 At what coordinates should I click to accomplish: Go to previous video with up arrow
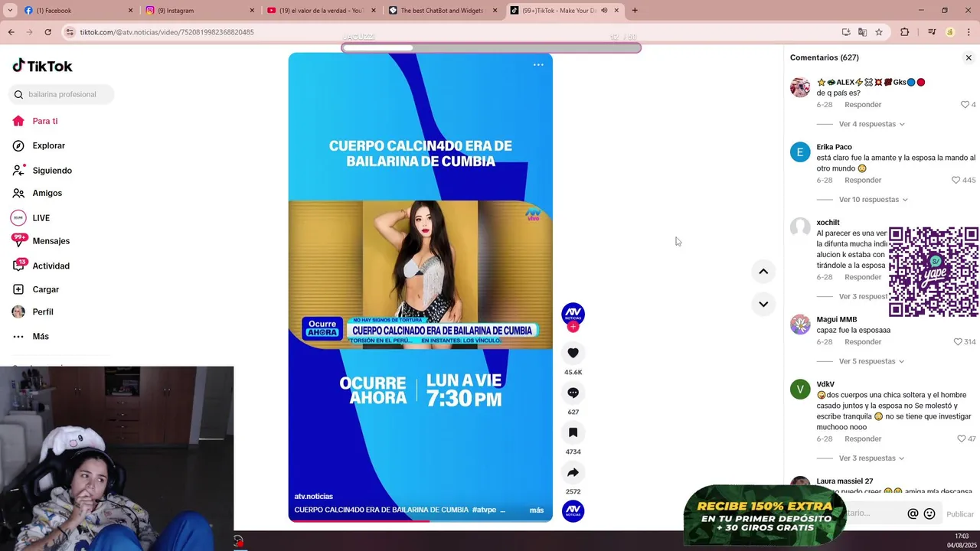pyautogui.click(x=763, y=272)
